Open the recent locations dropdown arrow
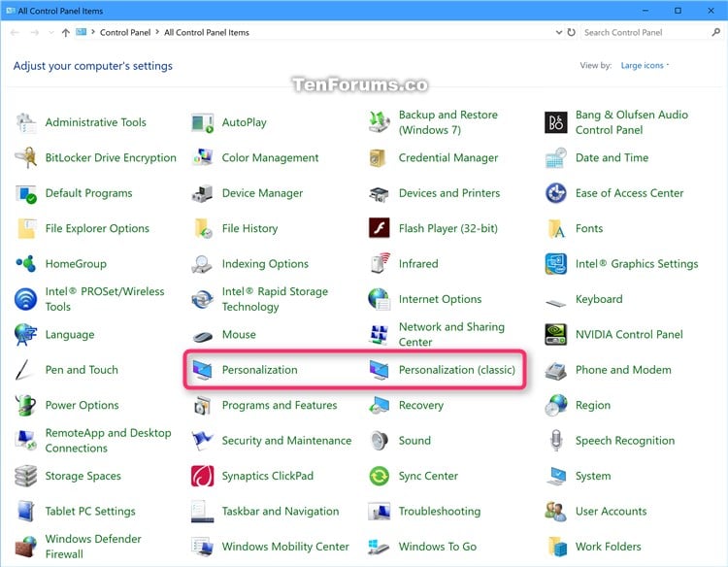This screenshot has height=567, width=728. pos(51,32)
